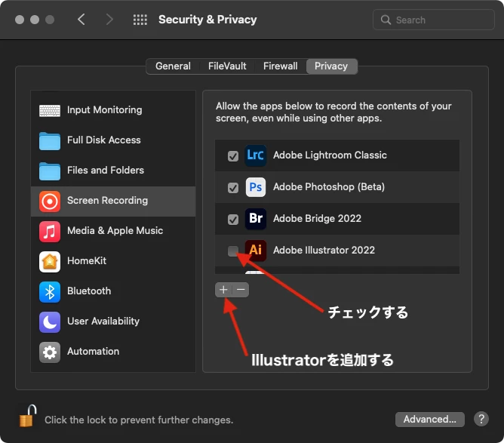Click the Photoshop Ps app icon
Image resolution: width=504 pixels, height=443 pixels.
(256, 187)
